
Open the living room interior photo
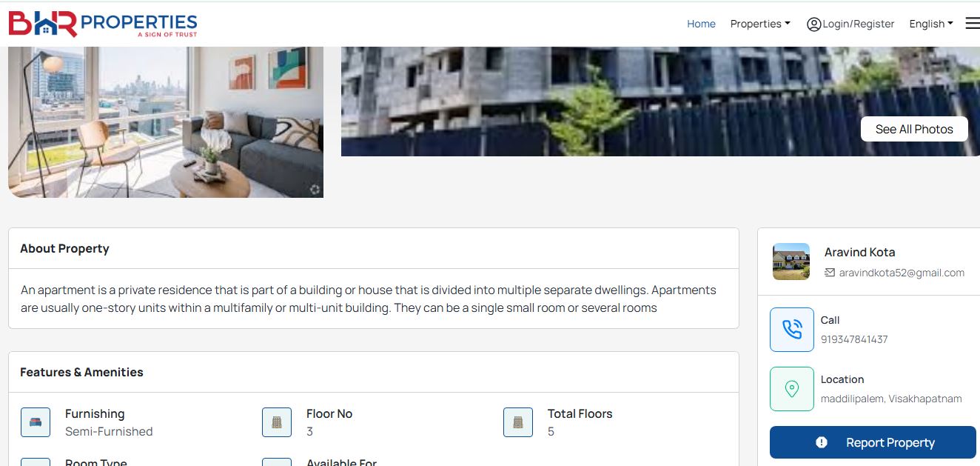tap(166, 122)
